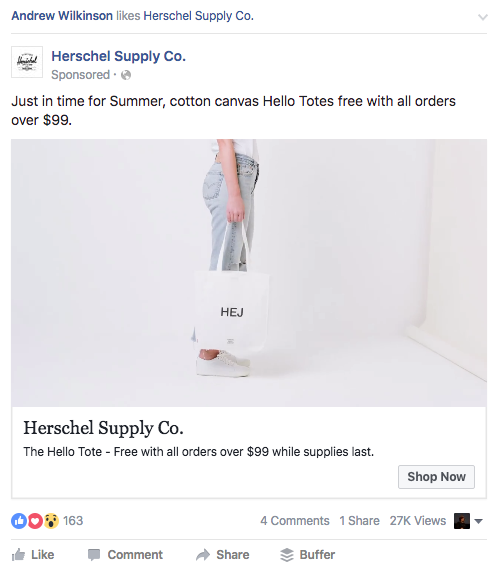The width and height of the screenshot is (498, 569).
Task: Expand the profile selector arrow beside views
Action: 479,521
